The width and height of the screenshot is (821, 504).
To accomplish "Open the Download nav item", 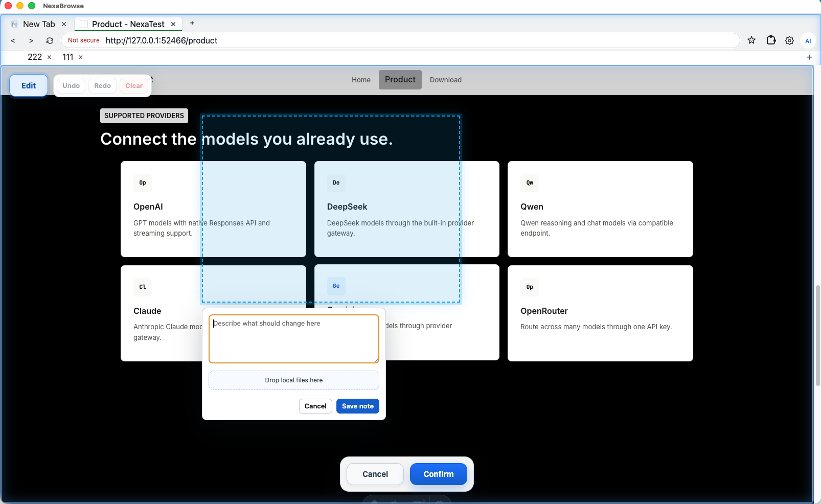I will [446, 80].
